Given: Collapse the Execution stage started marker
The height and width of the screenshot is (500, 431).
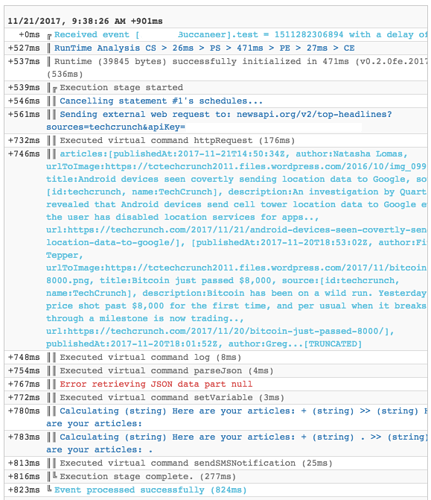Looking at the screenshot, I should 55,89.
